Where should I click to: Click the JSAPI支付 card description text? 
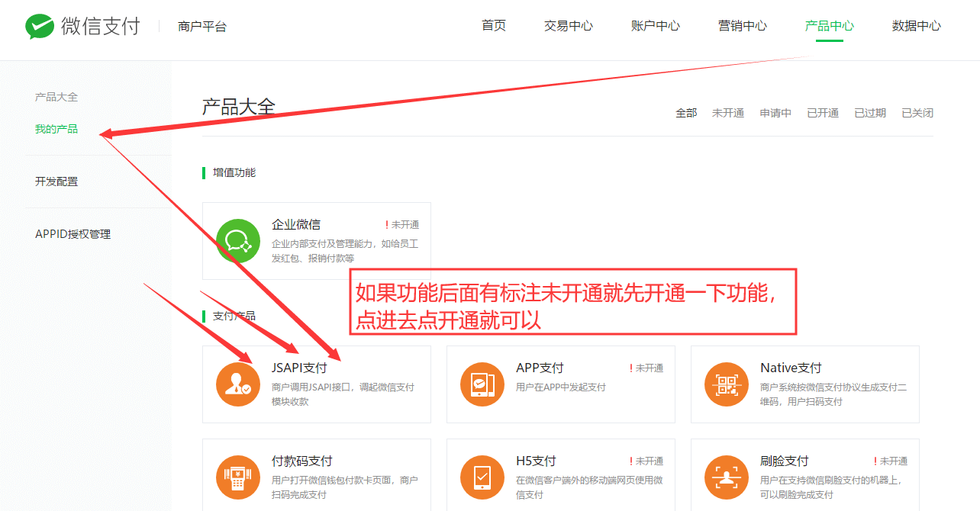343,394
